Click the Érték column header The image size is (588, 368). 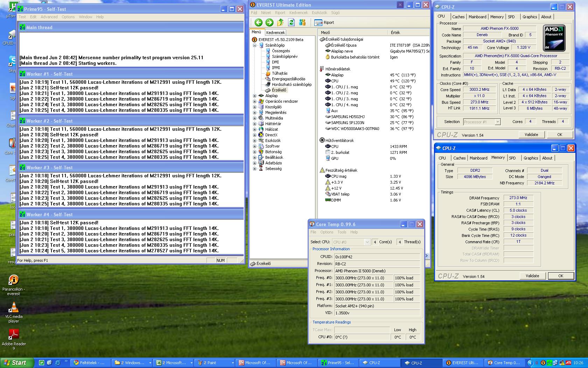coord(408,32)
